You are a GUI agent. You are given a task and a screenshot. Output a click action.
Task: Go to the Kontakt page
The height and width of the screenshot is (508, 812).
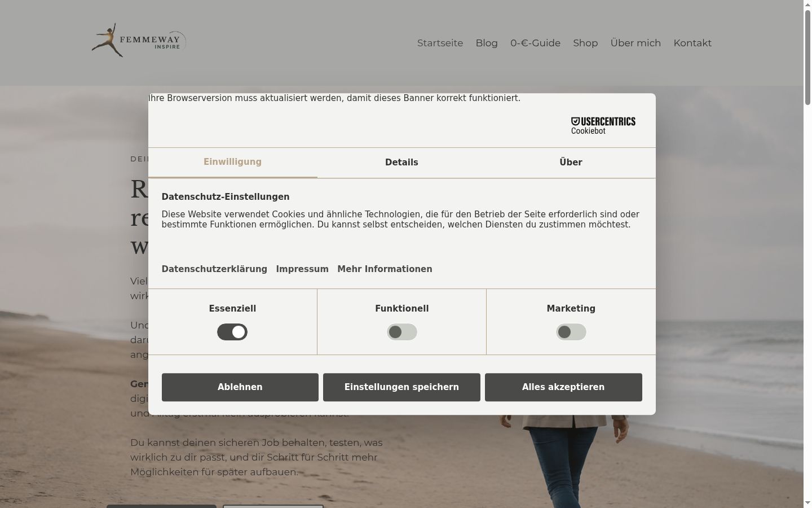692,43
